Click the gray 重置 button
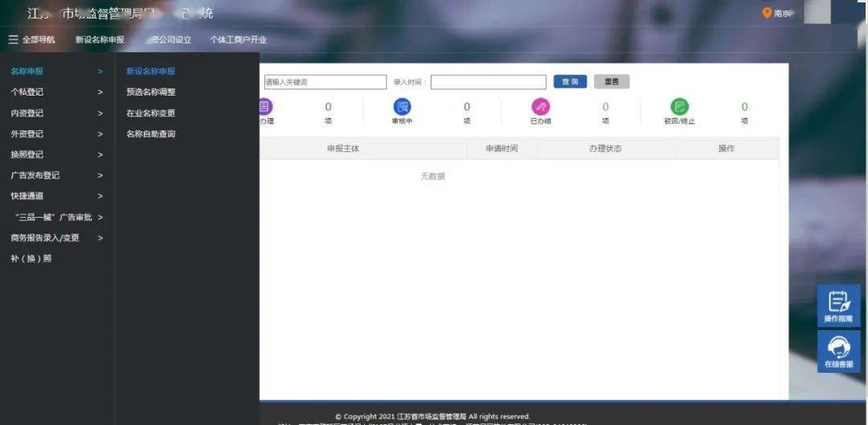Viewport: 868px width, 425px height. point(612,82)
